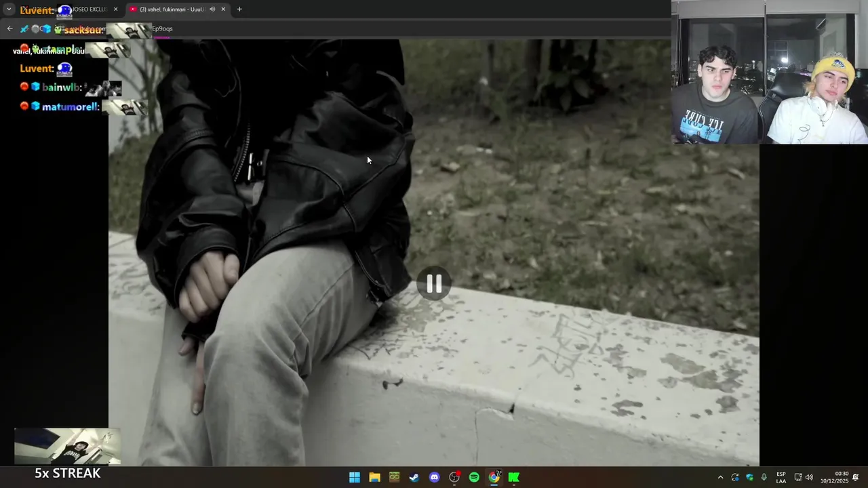The height and width of the screenshot is (488, 868).
Task: Open the ESP LAA keyboard language switcher
Action: click(x=781, y=477)
